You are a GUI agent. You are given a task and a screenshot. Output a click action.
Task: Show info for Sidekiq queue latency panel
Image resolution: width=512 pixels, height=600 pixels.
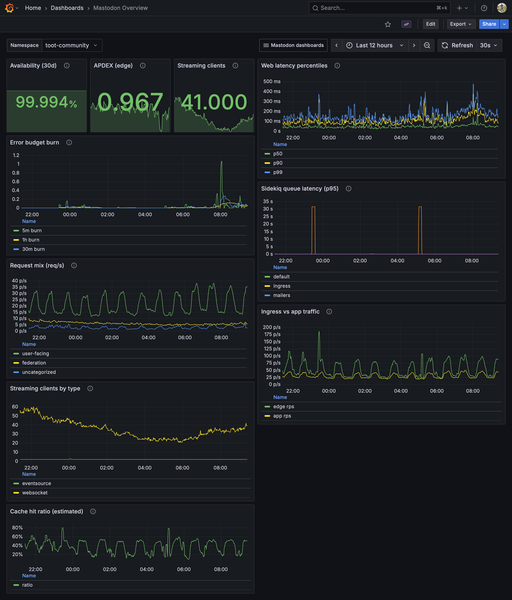[x=349, y=189]
